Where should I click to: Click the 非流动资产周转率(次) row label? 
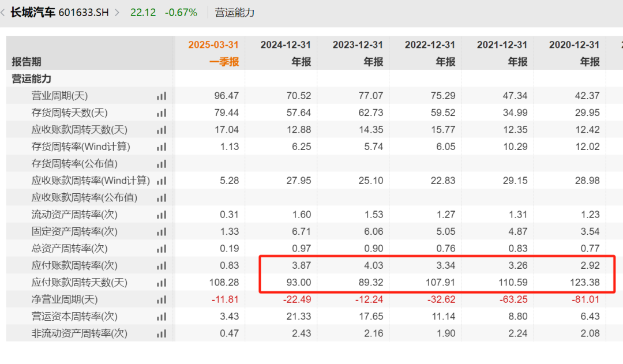point(80,333)
